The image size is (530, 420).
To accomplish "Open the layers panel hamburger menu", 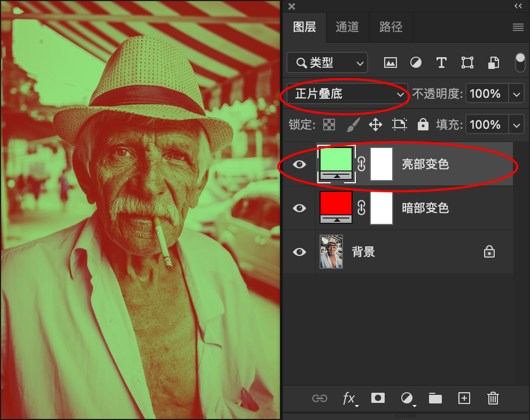I will [x=518, y=27].
